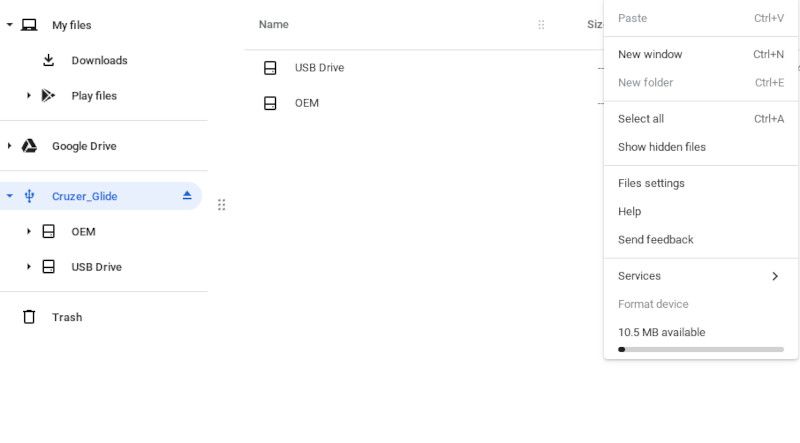Click the drive icon next to OEM in file list
The height and width of the screenshot is (443, 800).
(270, 103)
